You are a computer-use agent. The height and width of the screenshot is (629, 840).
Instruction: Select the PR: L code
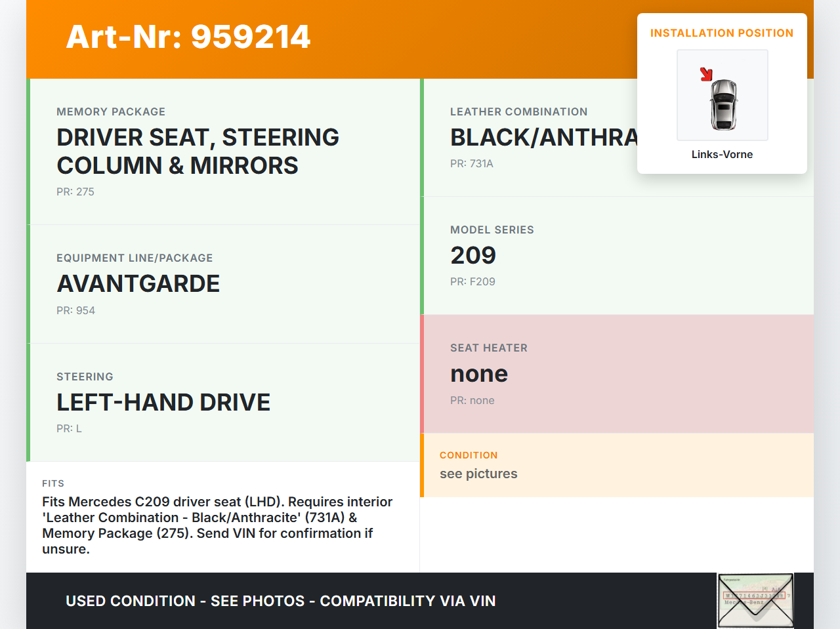tap(70, 428)
